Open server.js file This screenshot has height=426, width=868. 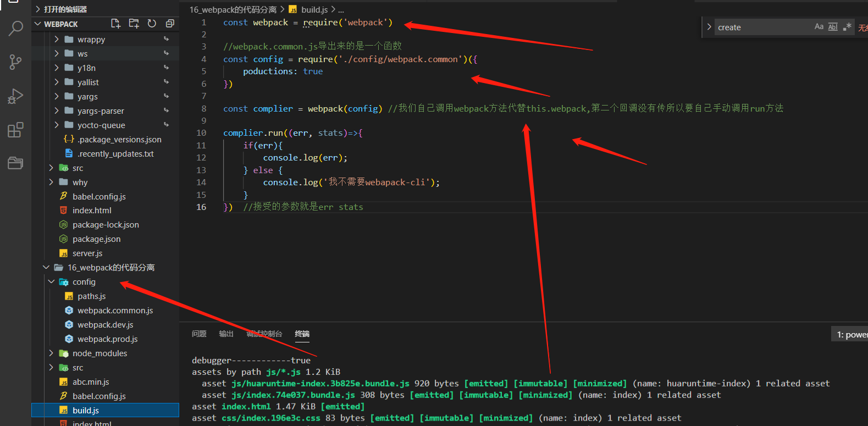pos(87,253)
